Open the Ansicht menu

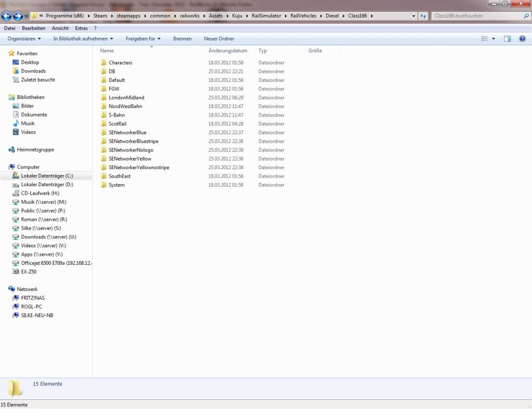pos(60,28)
